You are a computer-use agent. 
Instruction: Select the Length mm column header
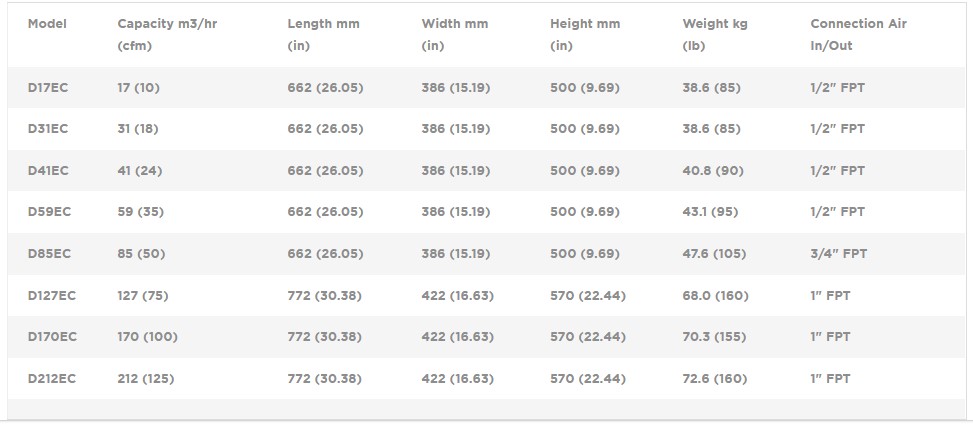[x=323, y=24]
